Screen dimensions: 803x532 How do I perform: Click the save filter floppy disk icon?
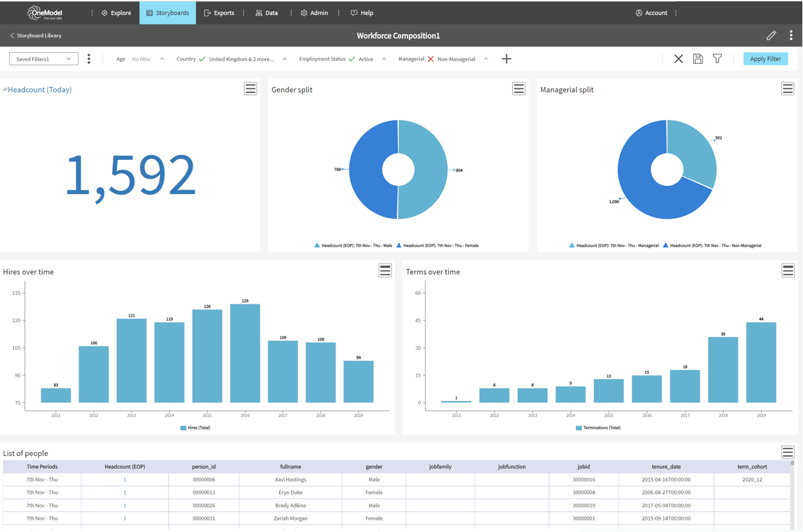(698, 59)
